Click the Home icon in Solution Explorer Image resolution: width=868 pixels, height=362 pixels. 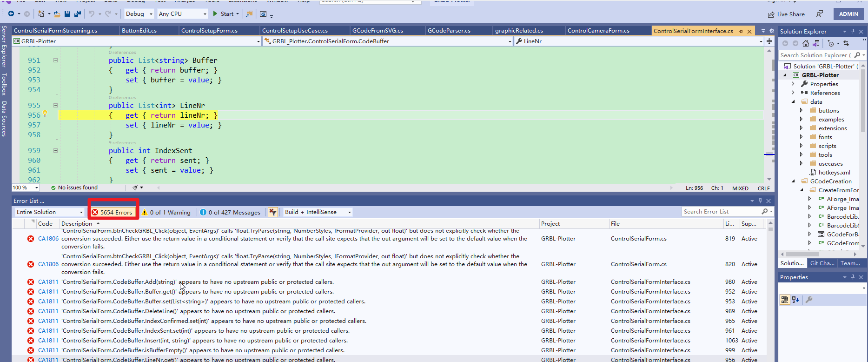coord(806,43)
